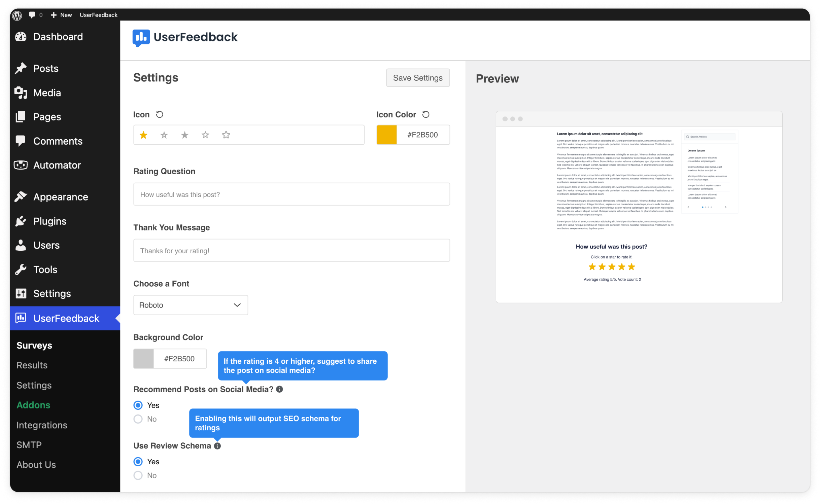Click the info icon beside Use Review Schema
The image size is (820, 504).
[x=217, y=446]
